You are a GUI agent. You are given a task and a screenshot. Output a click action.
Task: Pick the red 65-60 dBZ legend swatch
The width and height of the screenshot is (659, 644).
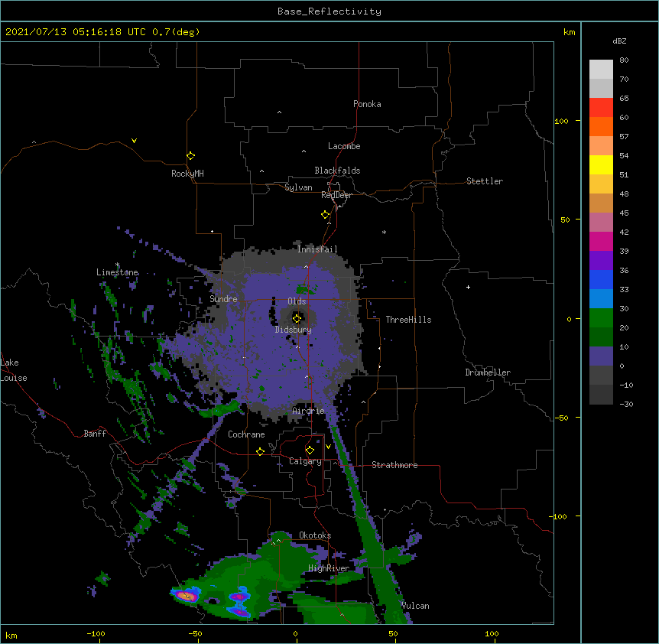pos(601,107)
